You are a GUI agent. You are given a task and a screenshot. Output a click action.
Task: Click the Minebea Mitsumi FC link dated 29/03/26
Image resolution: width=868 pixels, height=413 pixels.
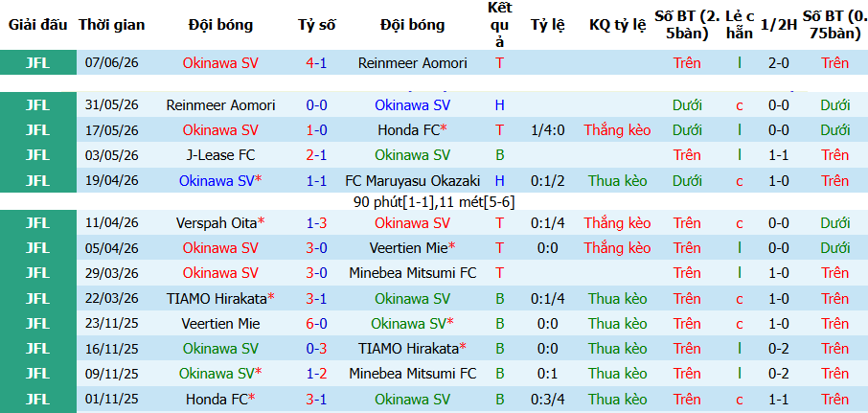point(412,273)
